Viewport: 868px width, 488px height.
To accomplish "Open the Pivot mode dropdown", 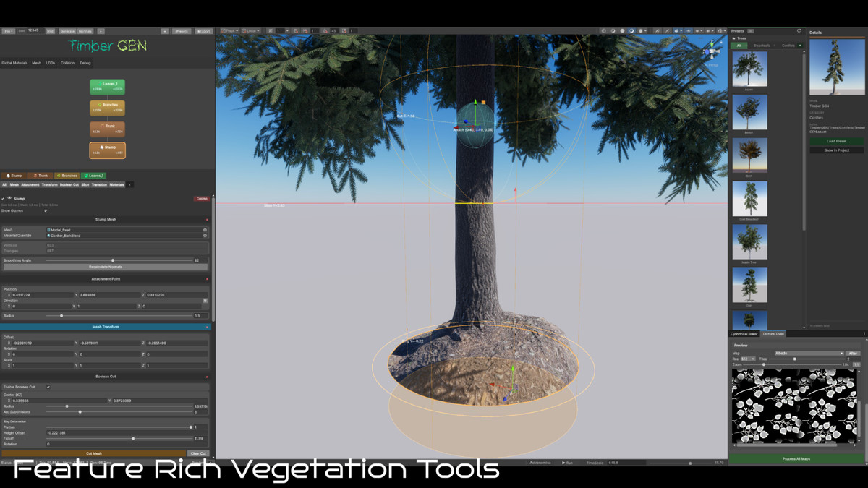I will (x=230, y=31).
